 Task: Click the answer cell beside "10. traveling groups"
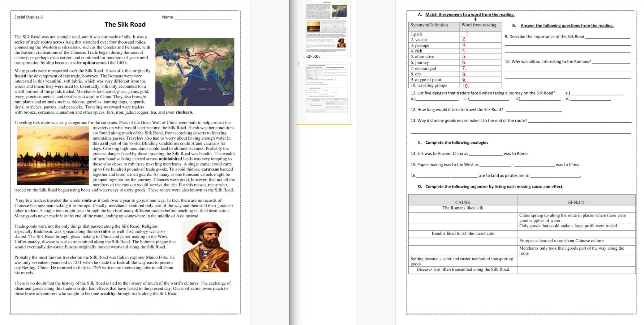[480, 85]
